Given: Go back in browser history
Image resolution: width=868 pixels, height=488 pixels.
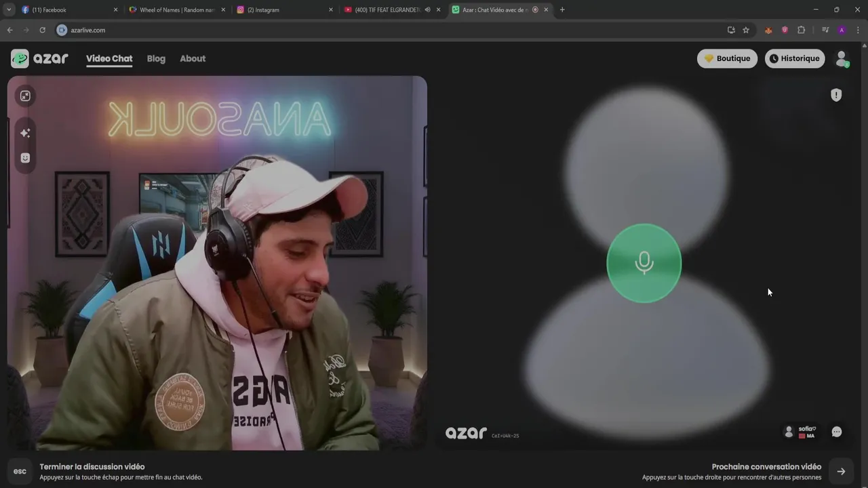Looking at the screenshot, I should click(9, 30).
